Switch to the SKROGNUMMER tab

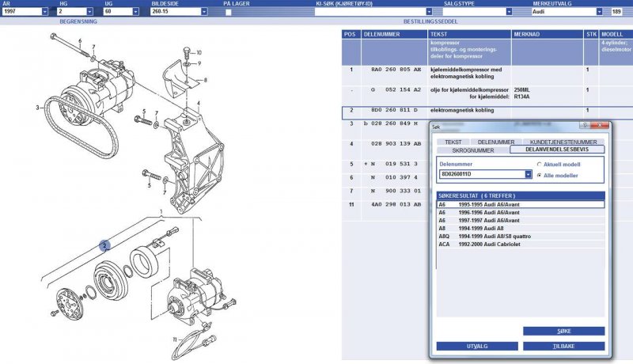[472, 150]
